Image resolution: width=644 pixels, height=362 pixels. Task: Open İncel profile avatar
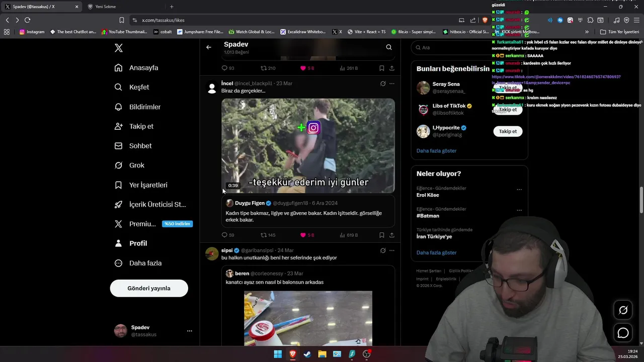coord(212,89)
